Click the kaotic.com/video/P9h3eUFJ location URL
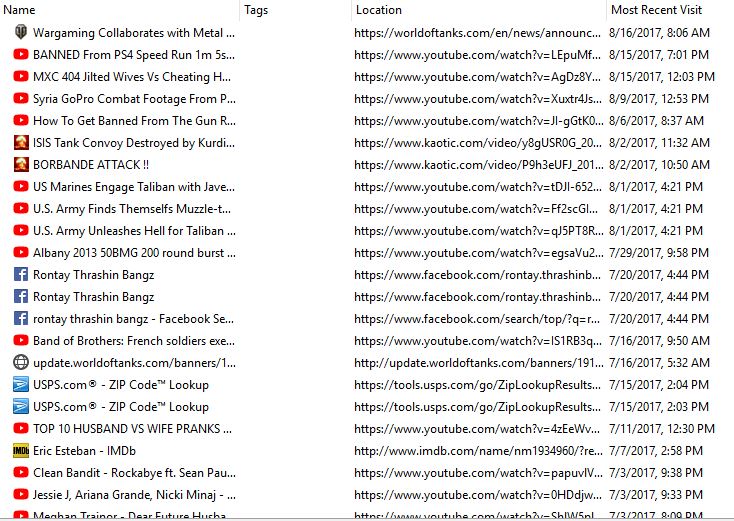This screenshot has height=521, width=734. tap(479, 165)
